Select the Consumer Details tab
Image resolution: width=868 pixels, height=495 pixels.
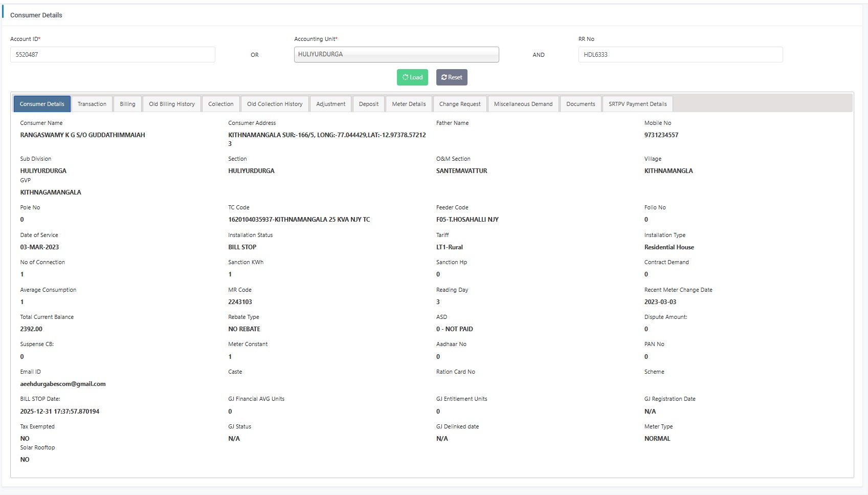(x=42, y=104)
